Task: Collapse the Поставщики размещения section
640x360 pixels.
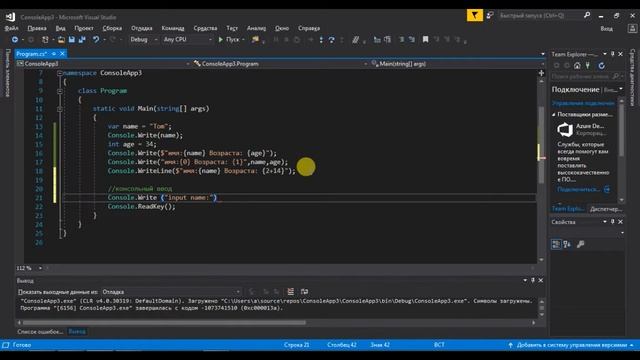Action: point(554,115)
